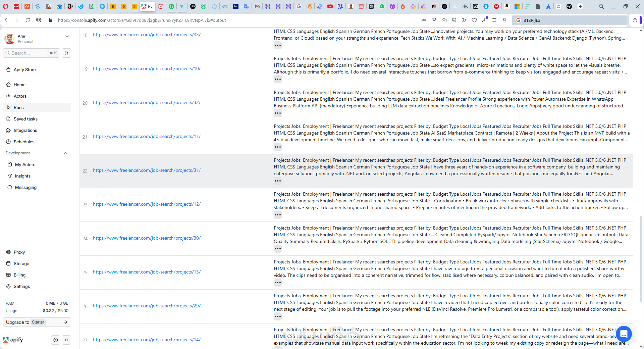The height and width of the screenshot is (349, 644).
Task: Open the projects/12/ job-search link
Action: (147, 204)
